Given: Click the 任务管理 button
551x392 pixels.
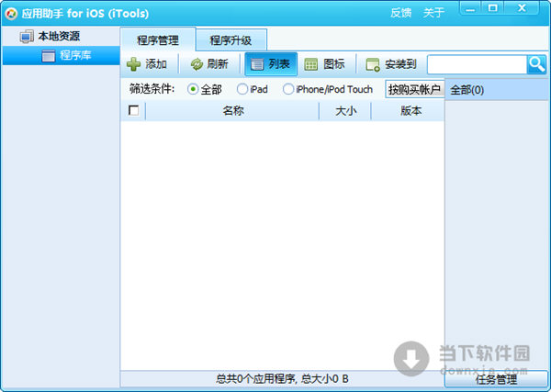Looking at the screenshot, I should [496, 379].
